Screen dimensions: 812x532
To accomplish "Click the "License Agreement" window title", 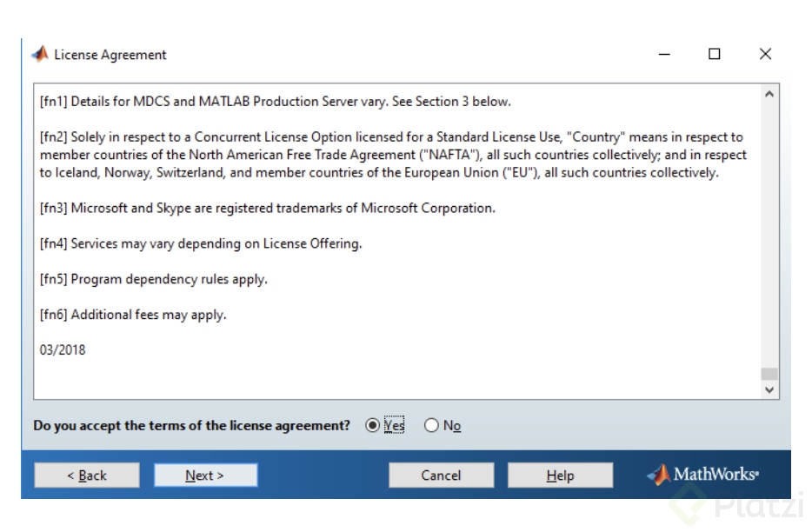I will [110, 55].
